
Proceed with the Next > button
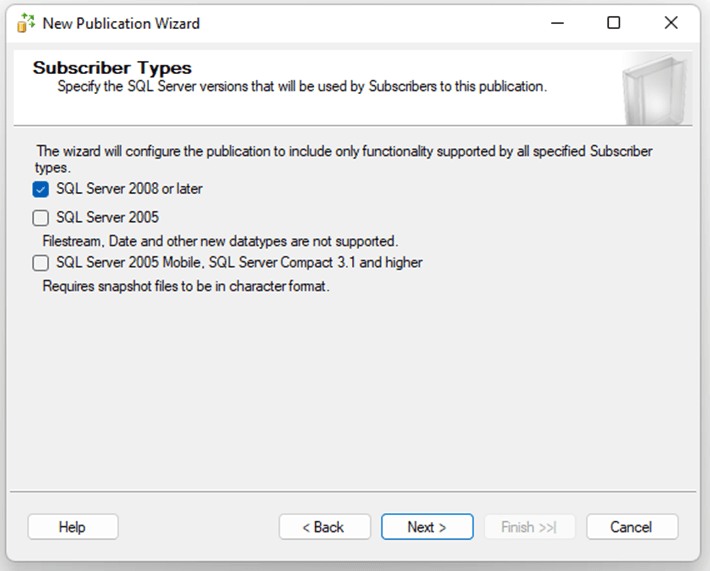pos(427,527)
